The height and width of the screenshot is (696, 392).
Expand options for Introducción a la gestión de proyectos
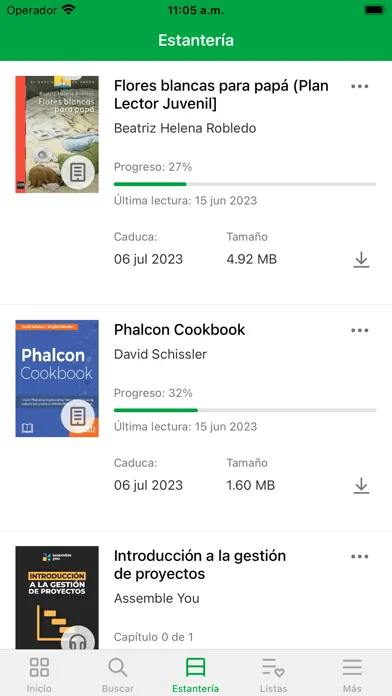pos(360,557)
